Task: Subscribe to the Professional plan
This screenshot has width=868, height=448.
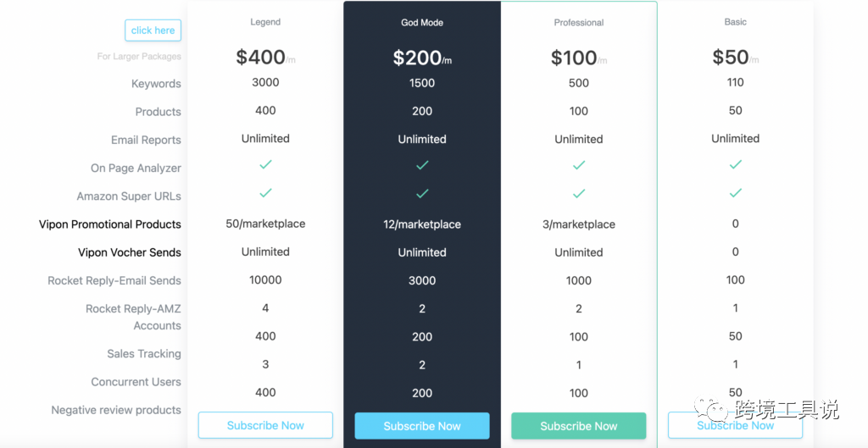Action: pos(579,426)
